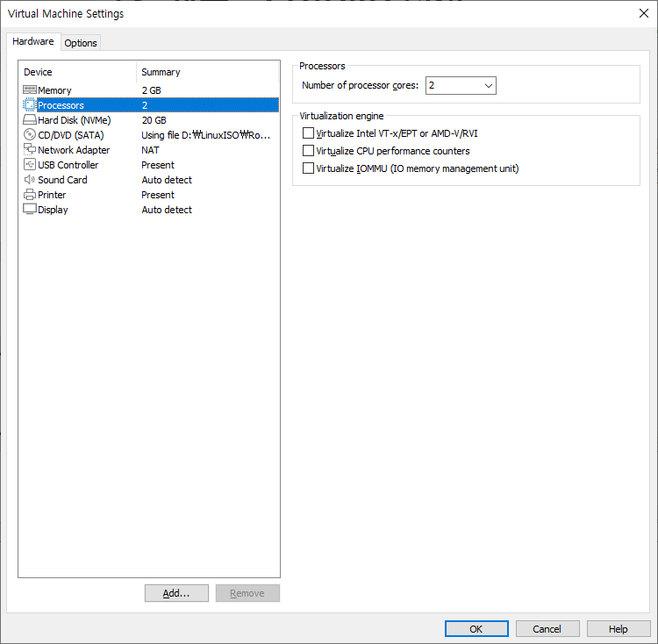Check Virtualize IOMMU option
The width and height of the screenshot is (658, 644).
tap(308, 168)
